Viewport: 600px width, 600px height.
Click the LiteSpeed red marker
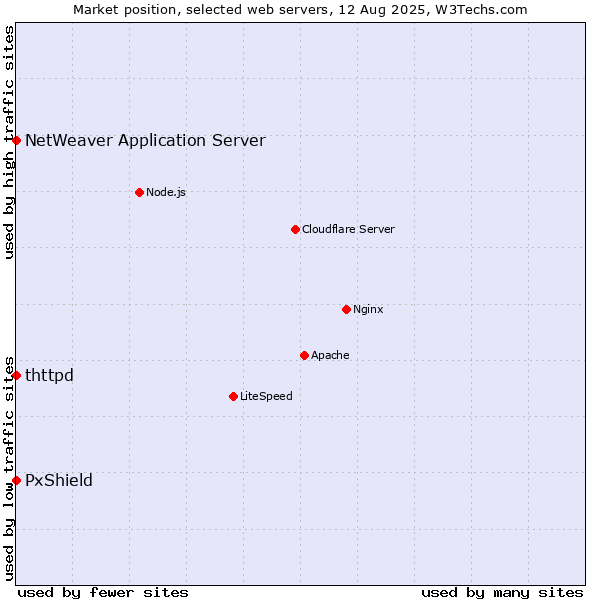tap(234, 396)
